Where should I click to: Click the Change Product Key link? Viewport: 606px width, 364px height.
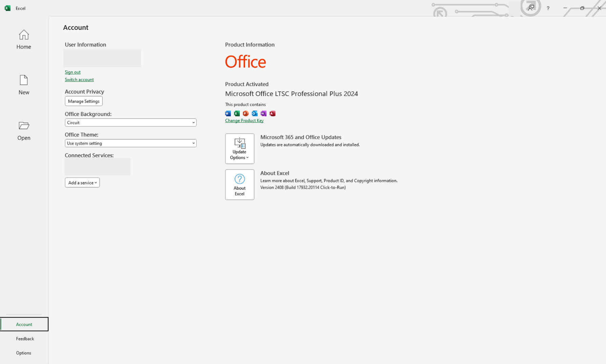point(244,121)
